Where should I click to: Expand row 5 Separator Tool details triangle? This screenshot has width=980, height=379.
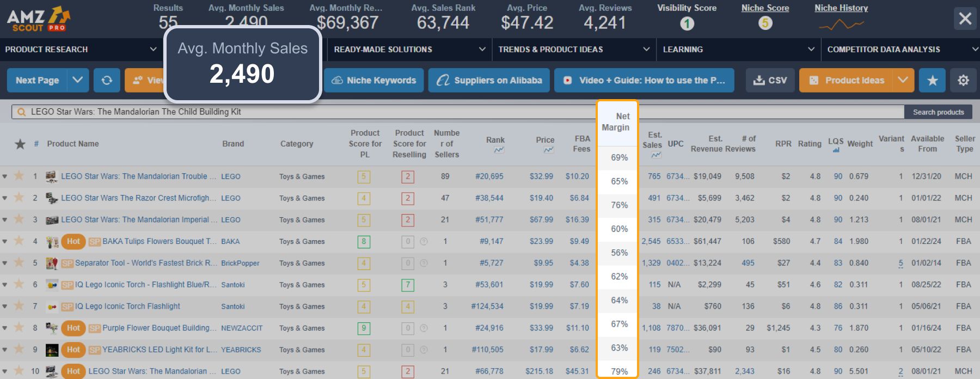(5, 263)
